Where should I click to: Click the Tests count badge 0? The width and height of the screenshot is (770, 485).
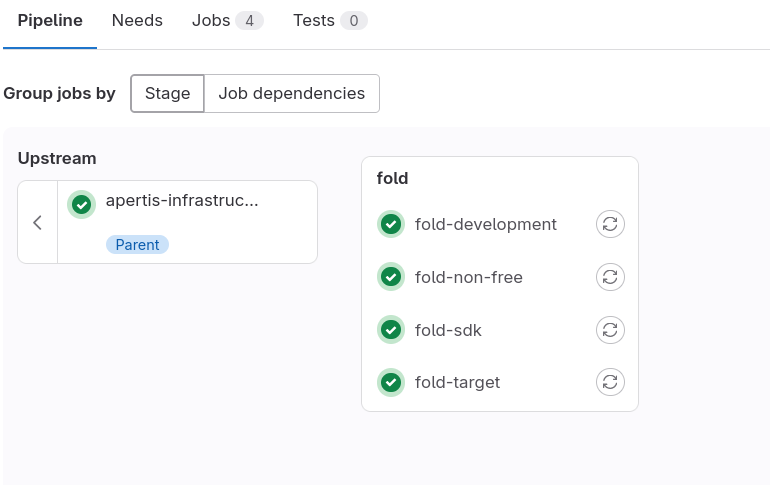[354, 21]
